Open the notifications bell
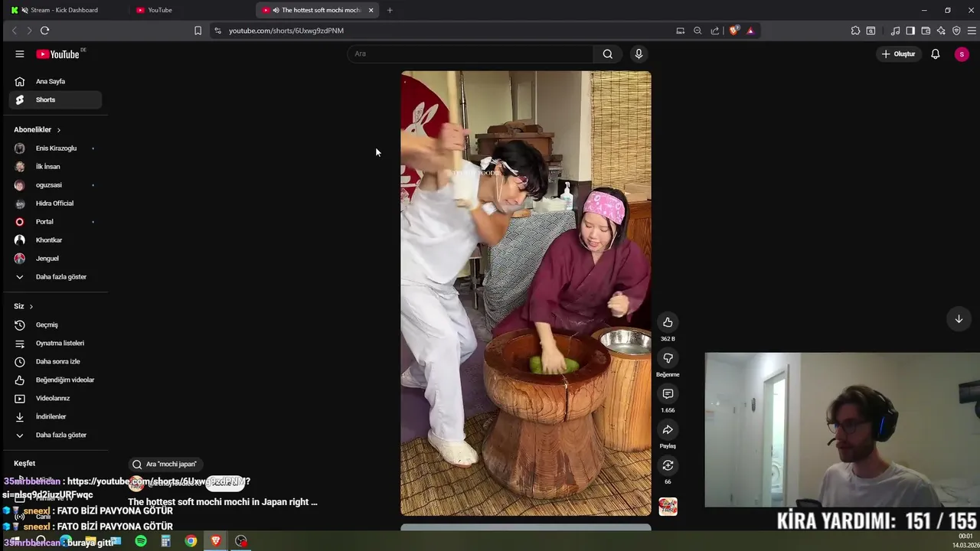 click(935, 54)
